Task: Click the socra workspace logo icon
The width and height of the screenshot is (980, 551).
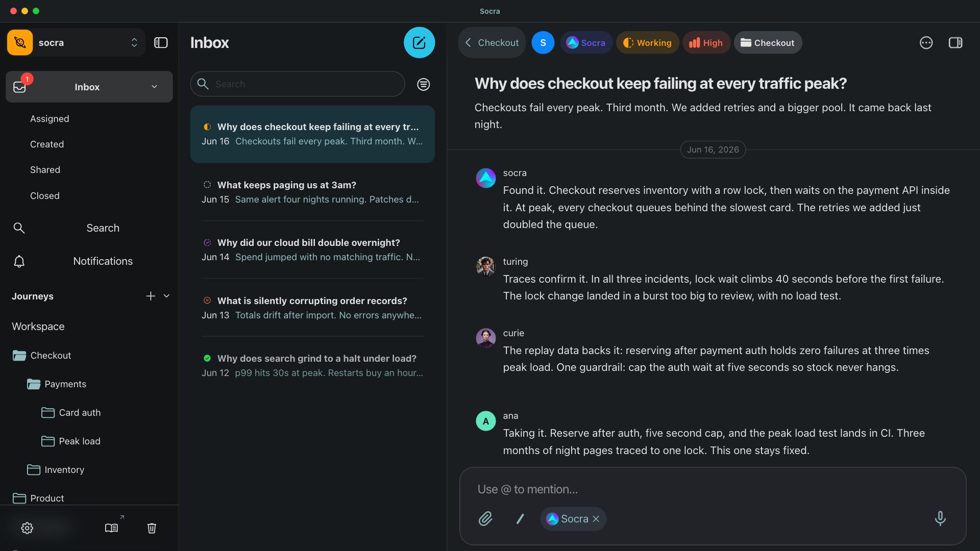Action: coord(20,42)
